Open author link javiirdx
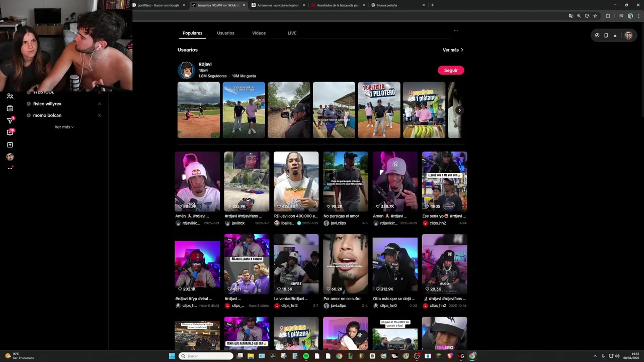Viewport: 644px width, 362px height. pyautogui.click(x=238, y=223)
